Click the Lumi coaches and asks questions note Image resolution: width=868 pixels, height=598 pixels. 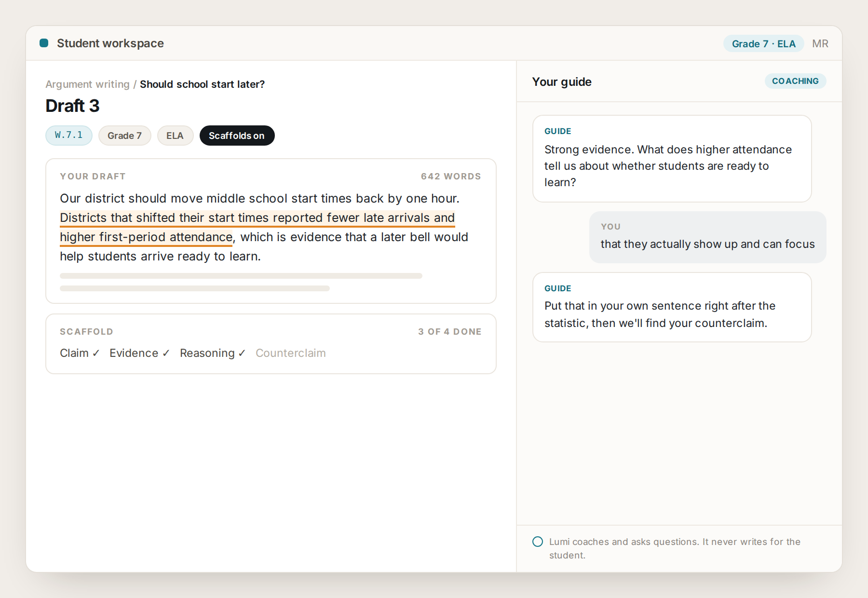675,548
